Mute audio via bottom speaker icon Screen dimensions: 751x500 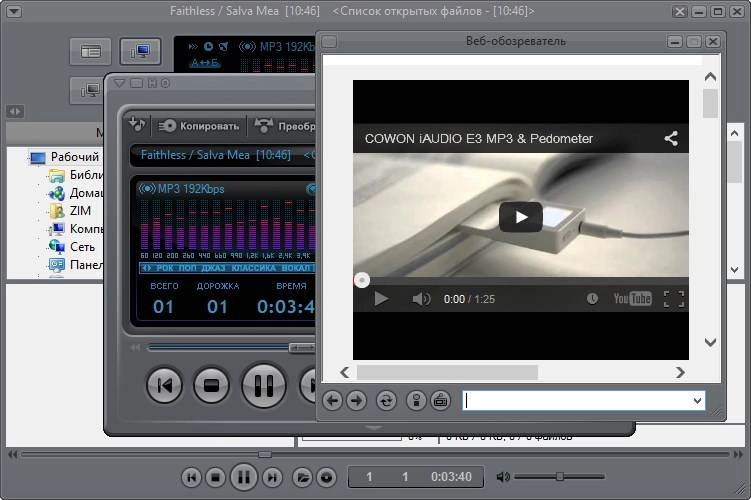(503, 477)
